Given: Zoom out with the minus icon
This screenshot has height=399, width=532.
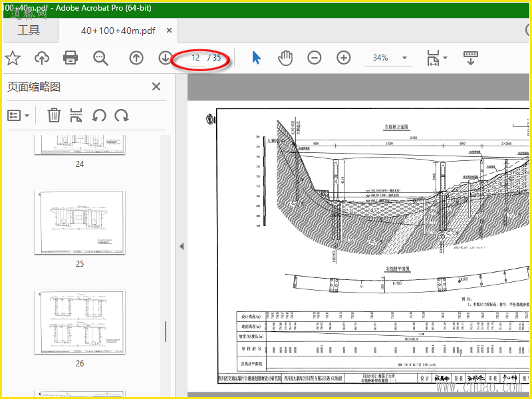Looking at the screenshot, I should 314,58.
